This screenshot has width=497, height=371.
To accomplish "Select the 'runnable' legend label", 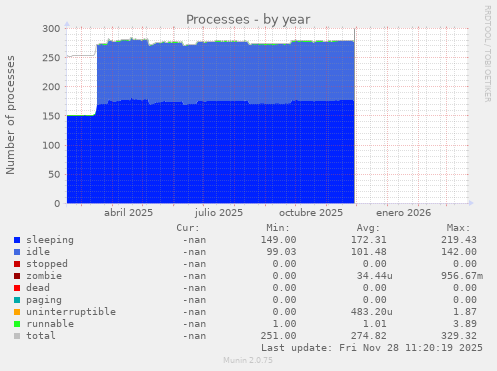I will 50,324.
